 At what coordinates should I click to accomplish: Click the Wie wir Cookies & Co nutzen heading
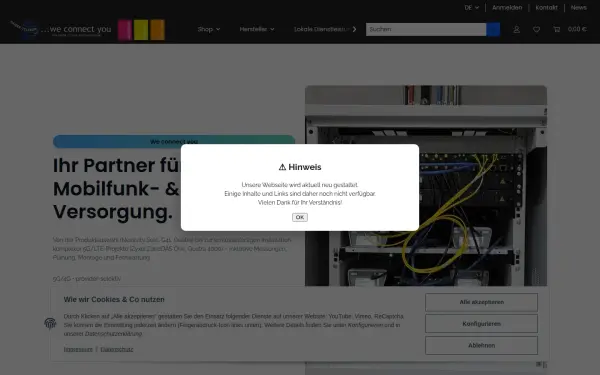tap(114, 300)
